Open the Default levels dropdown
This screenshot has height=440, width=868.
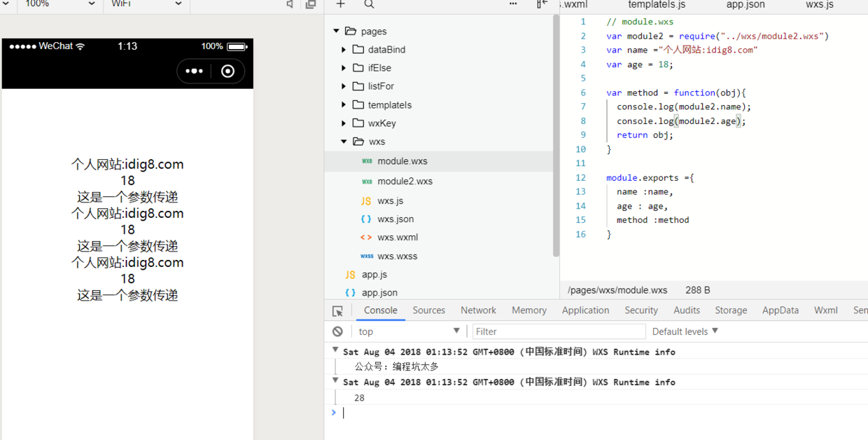[x=685, y=331]
